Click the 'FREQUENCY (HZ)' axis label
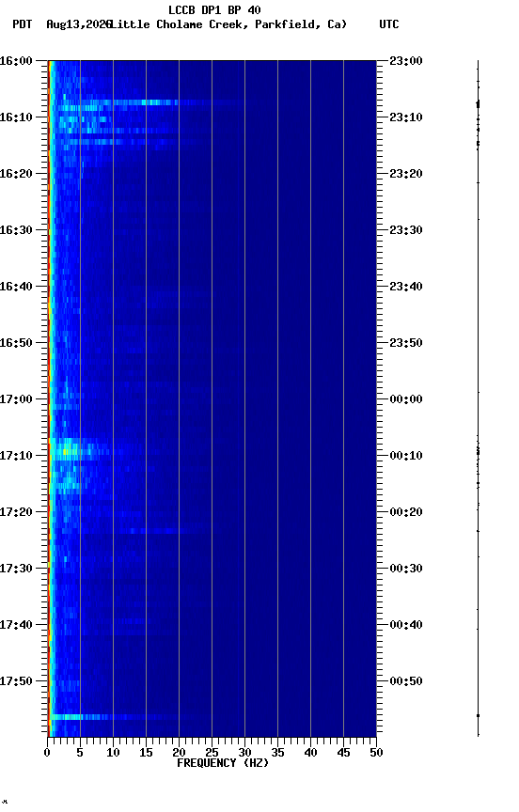The width and height of the screenshot is (519, 812). click(x=223, y=764)
